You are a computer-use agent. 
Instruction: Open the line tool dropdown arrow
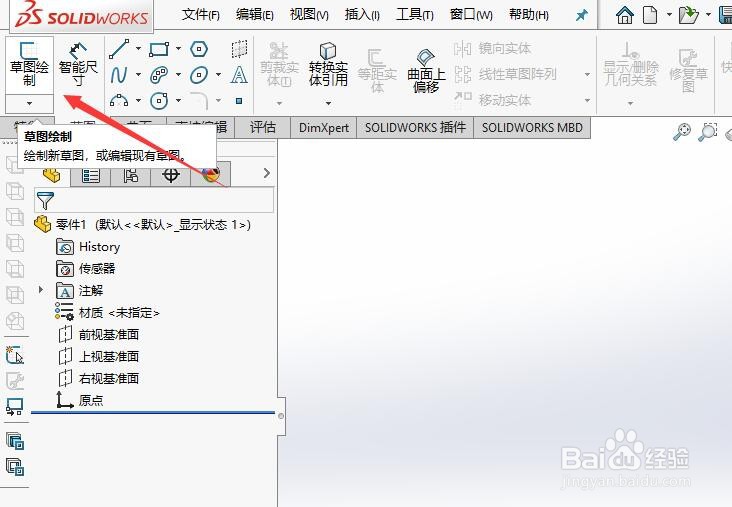138,49
